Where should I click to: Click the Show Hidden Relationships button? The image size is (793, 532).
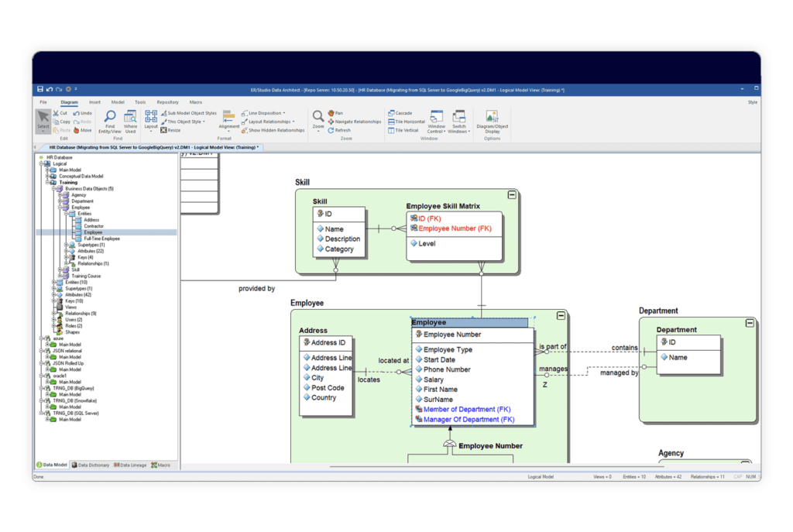273,130
